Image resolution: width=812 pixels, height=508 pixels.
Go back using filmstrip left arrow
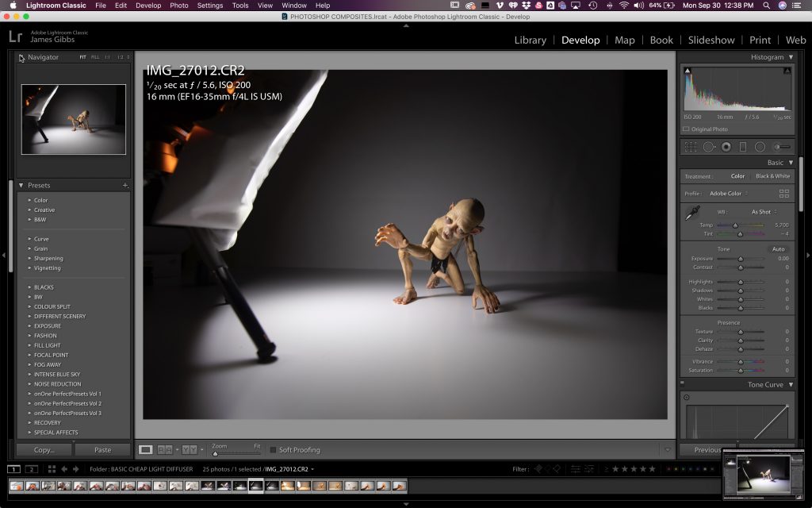click(64, 469)
